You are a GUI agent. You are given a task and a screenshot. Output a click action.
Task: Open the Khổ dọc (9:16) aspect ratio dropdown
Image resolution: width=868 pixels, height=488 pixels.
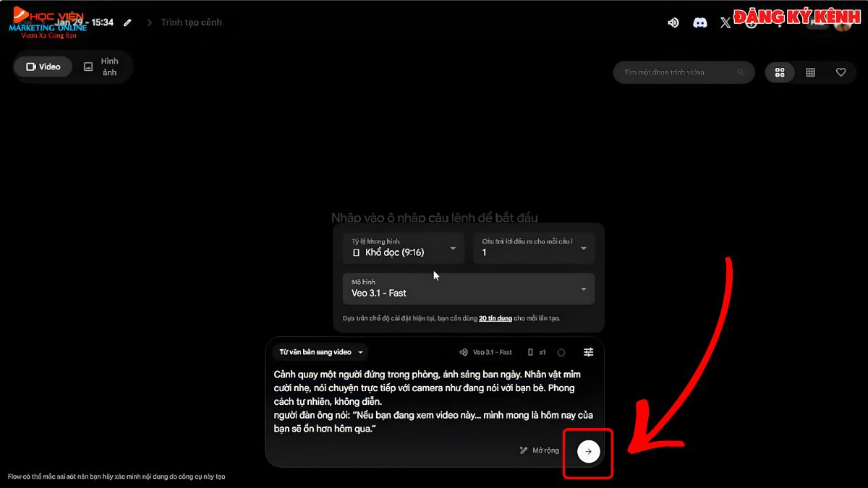403,247
